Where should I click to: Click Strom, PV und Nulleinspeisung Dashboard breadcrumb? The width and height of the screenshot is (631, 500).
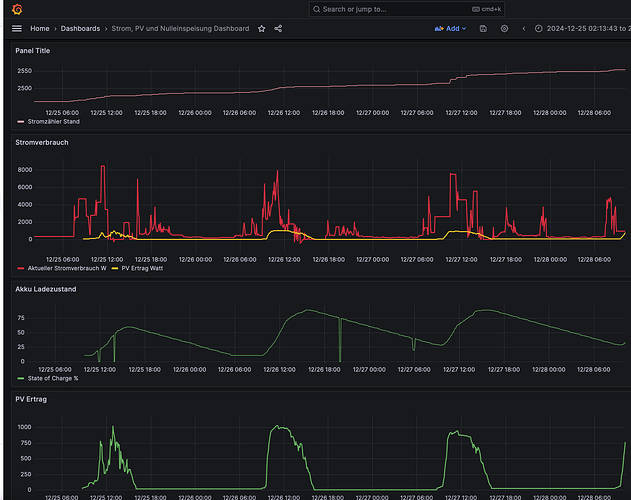click(180, 29)
